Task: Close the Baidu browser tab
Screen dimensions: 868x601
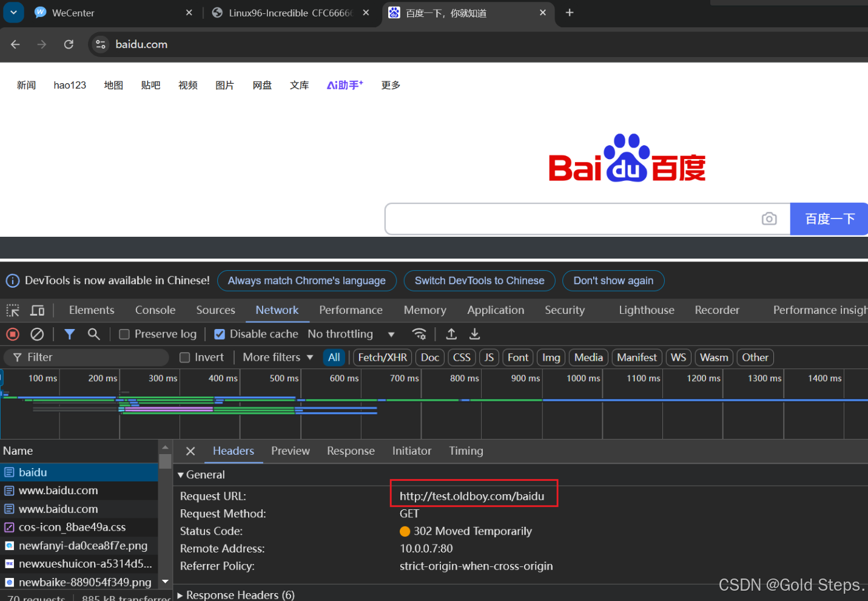Action: click(543, 13)
